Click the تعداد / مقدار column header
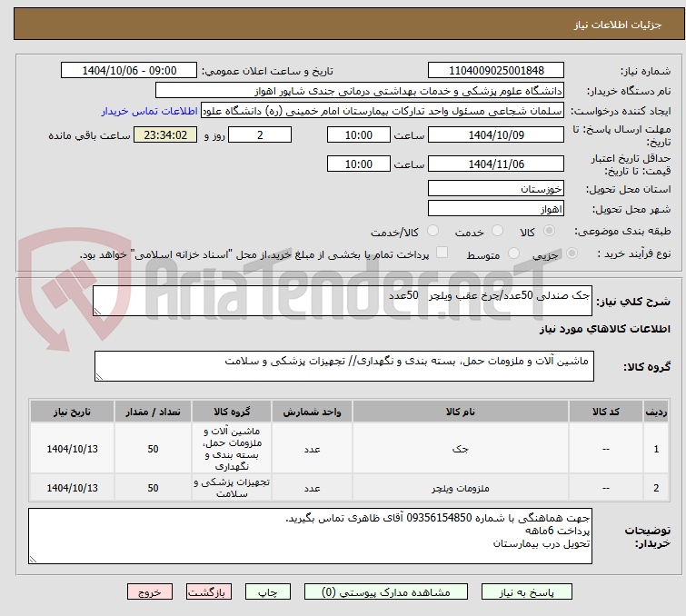The image size is (686, 616). coord(153,412)
